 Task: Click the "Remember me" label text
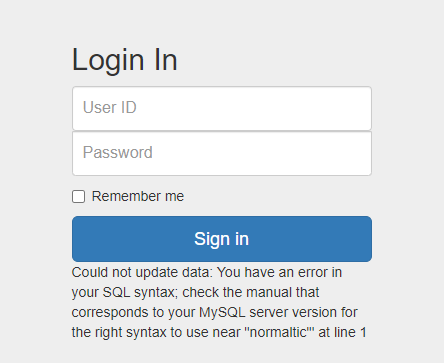pyautogui.click(x=138, y=196)
